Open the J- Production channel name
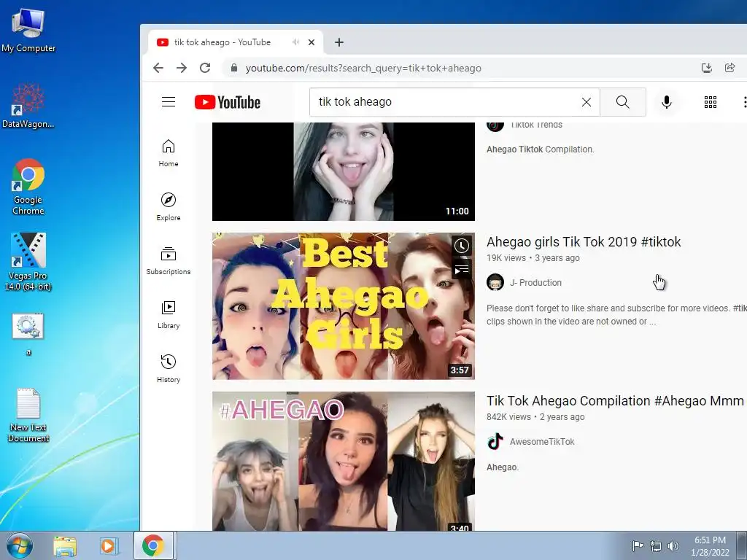Image resolution: width=747 pixels, height=560 pixels. tap(535, 283)
